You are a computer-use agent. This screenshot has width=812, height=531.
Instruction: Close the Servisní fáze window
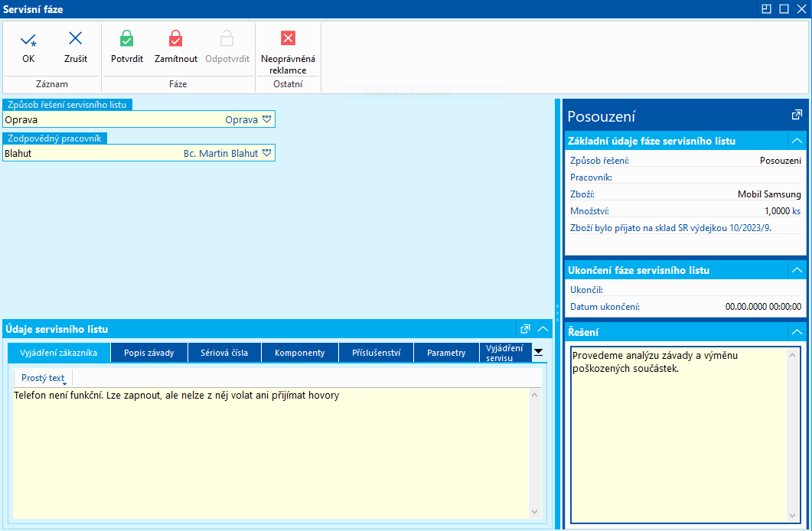(x=801, y=8)
